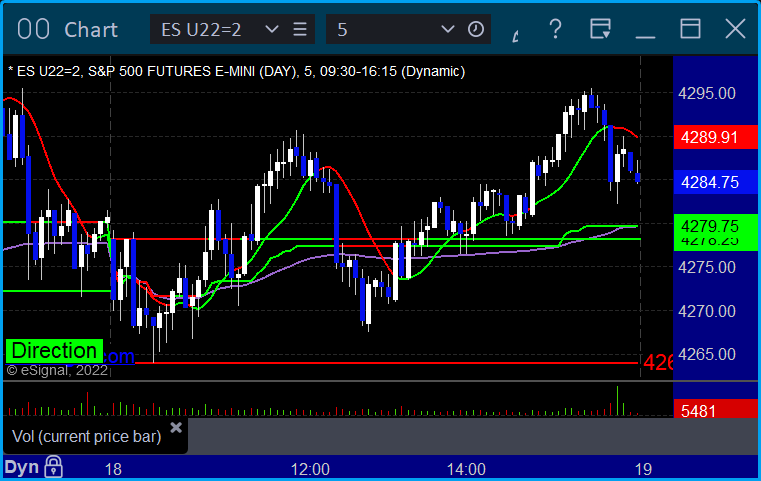Click the 12:00 time axis label
This screenshot has width=761, height=481.
click(x=310, y=469)
